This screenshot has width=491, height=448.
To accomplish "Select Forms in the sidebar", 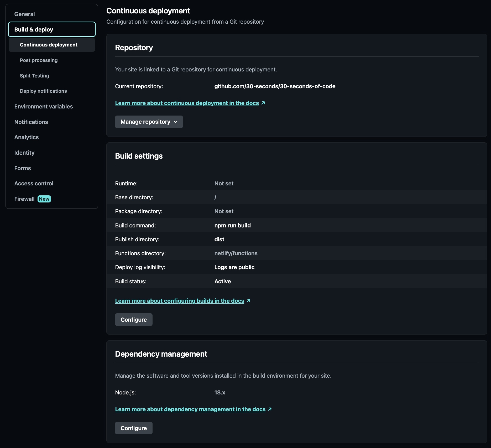I will 23,168.
